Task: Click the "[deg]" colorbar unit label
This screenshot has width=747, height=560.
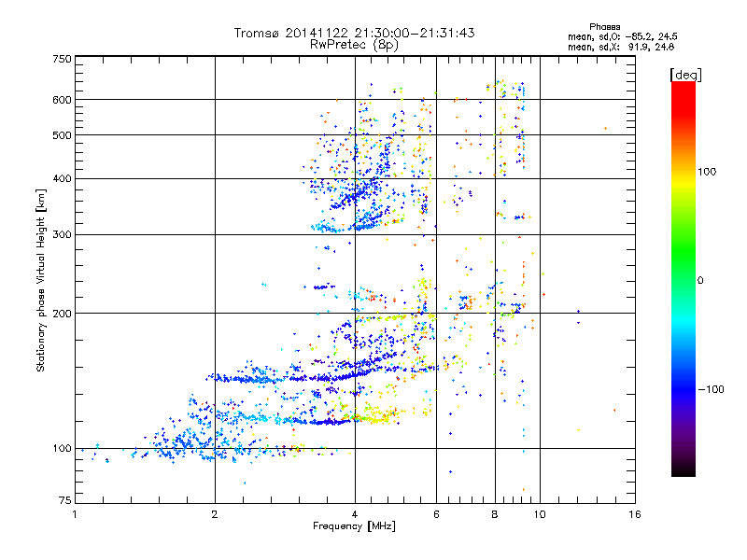Action: click(x=685, y=75)
